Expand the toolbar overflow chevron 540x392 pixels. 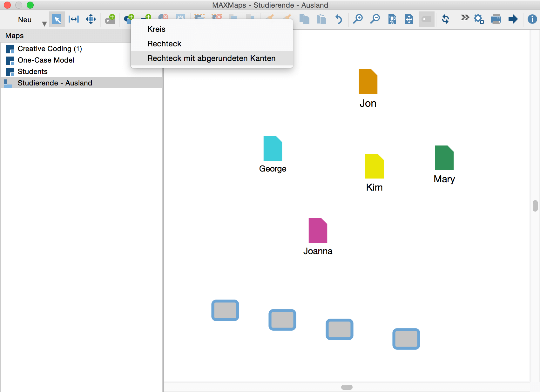click(465, 17)
